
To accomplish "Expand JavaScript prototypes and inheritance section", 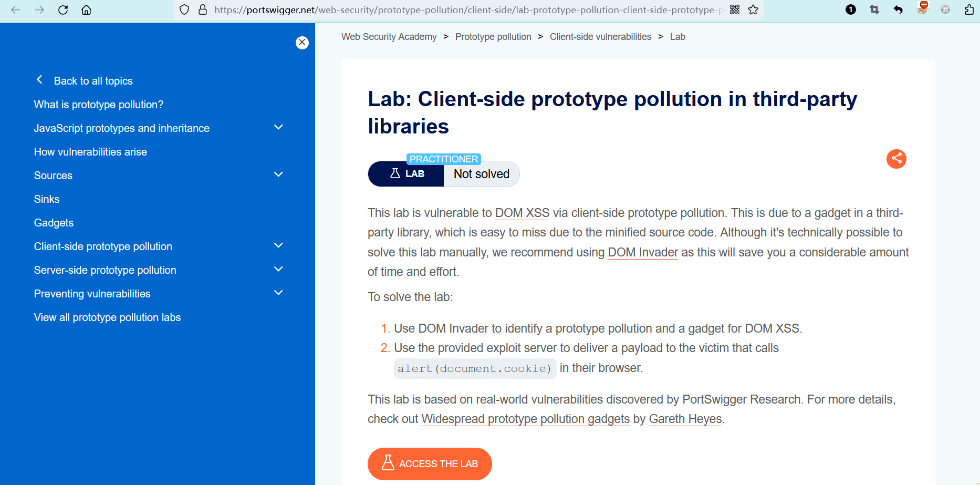I will pyautogui.click(x=278, y=128).
